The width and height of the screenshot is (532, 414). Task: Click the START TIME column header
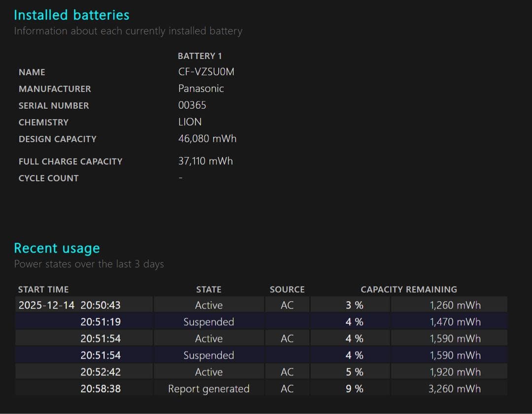coord(43,289)
